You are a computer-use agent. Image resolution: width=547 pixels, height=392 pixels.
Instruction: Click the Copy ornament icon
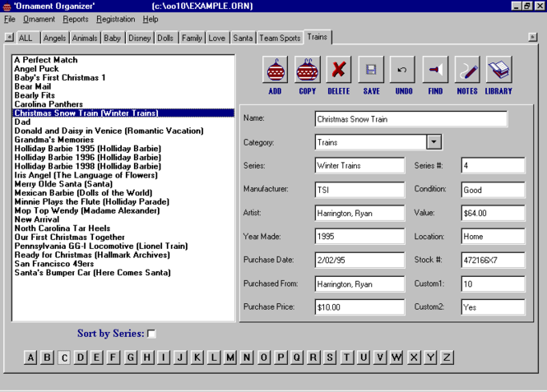(307, 71)
